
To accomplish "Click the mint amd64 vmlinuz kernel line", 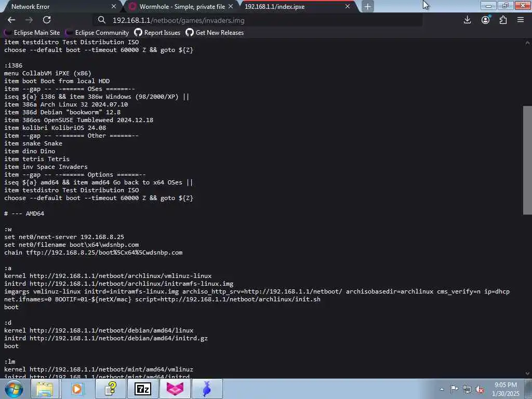I will tap(99, 370).
